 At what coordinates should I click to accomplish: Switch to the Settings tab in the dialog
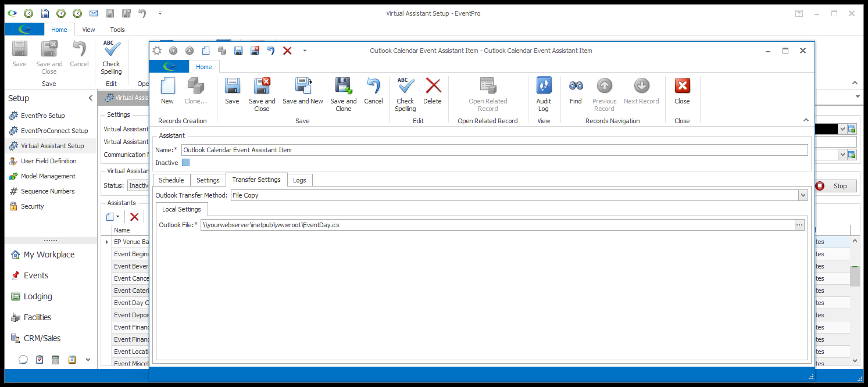tap(208, 180)
